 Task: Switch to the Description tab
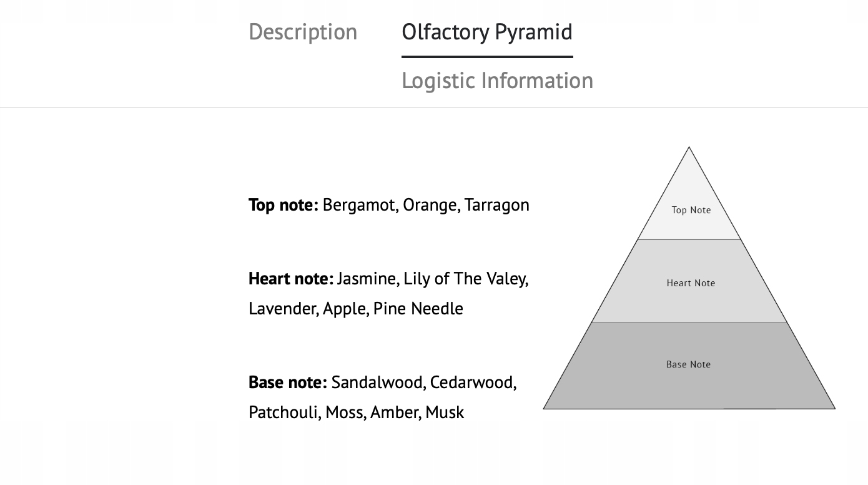[303, 32]
